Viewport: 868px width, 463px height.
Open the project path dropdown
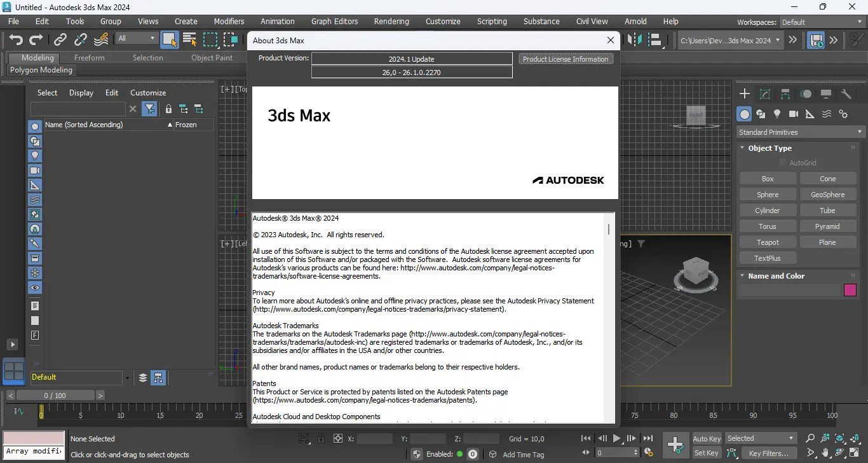point(730,40)
